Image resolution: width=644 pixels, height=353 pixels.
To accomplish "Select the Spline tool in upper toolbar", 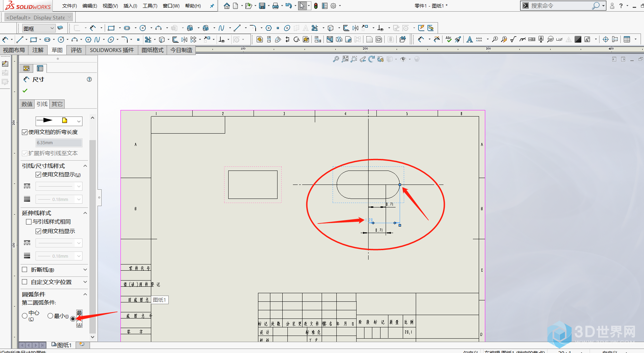I will [221, 28].
